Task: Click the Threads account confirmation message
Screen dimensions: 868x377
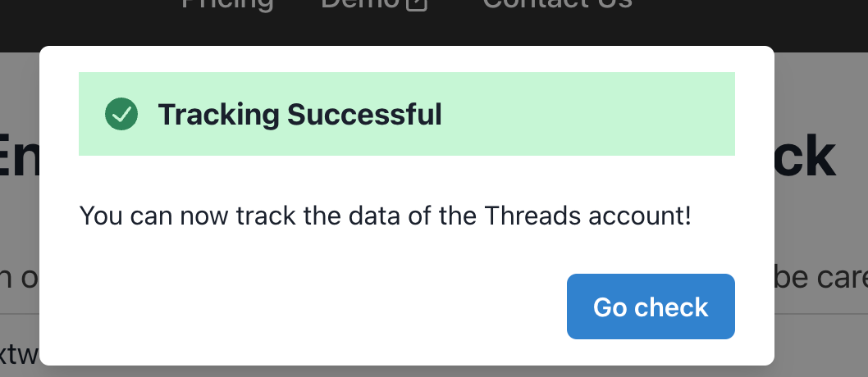Action: coord(386,216)
